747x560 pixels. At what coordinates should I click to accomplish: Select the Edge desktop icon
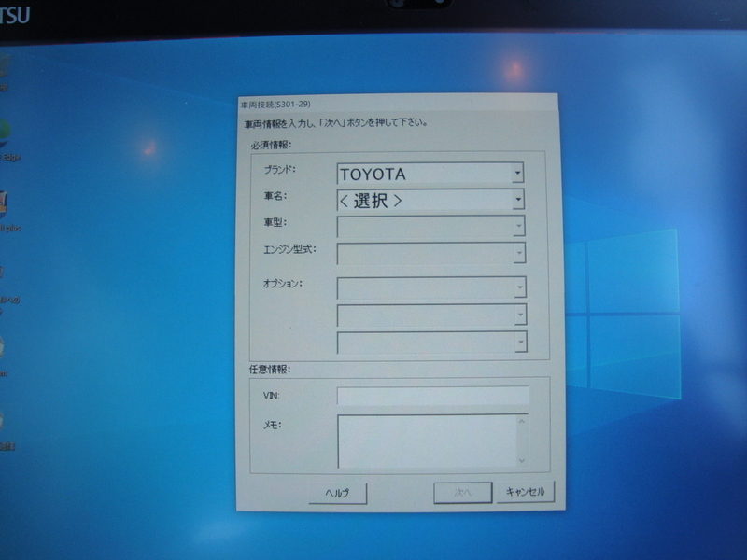coord(7,141)
